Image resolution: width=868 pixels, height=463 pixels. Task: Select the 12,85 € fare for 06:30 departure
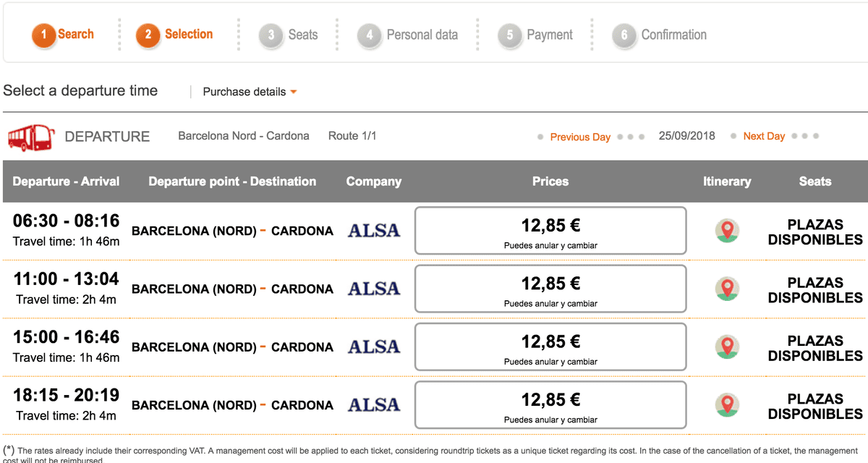pyautogui.click(x=550, y=231)
